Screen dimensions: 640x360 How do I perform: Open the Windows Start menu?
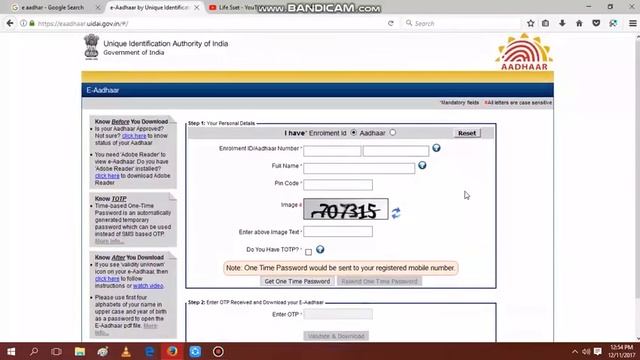click(x=11, y=351)
